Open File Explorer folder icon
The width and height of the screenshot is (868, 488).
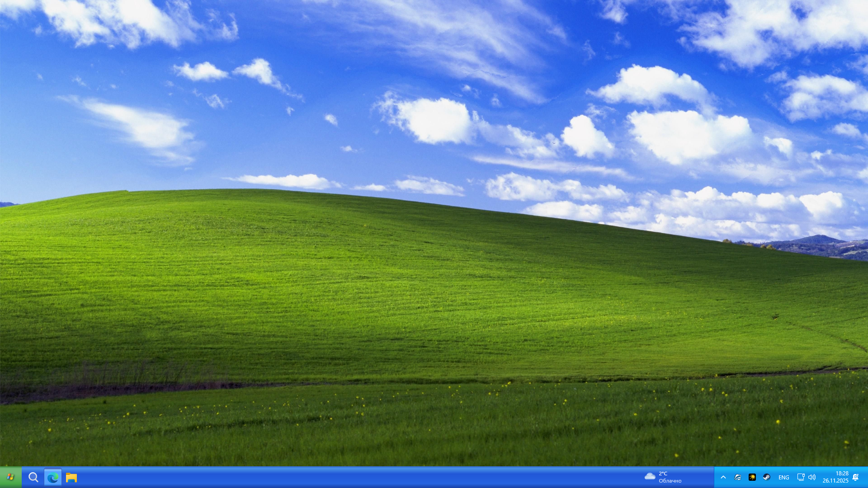pos(71,477)
